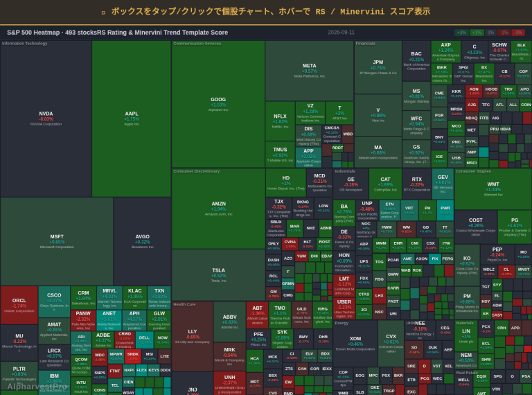The width and height of the screenshot is (532, 395).
Task: Click the Communication Services sector label
Action: 197,44
